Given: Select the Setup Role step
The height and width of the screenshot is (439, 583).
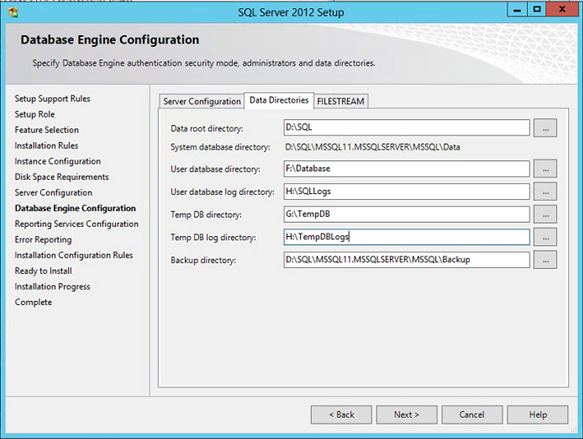Looking at the screenshot, I should tap(35, 114).
